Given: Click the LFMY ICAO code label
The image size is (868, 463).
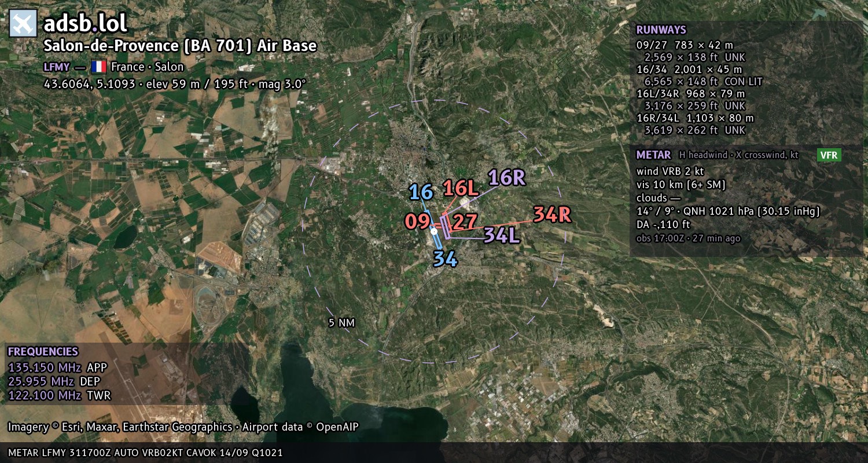Looking at the screenshot, I should (x=57, y=67).
